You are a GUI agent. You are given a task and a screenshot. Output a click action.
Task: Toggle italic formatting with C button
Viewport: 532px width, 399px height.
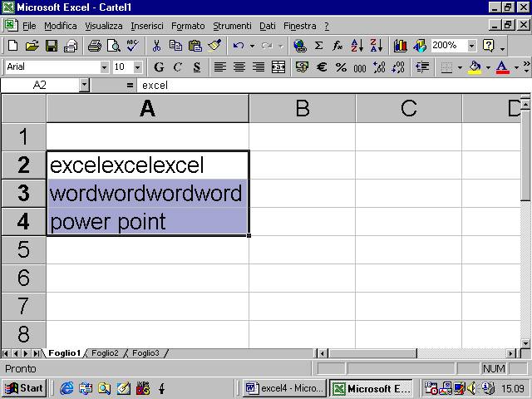pyautogui.click(x=178, y=67)
